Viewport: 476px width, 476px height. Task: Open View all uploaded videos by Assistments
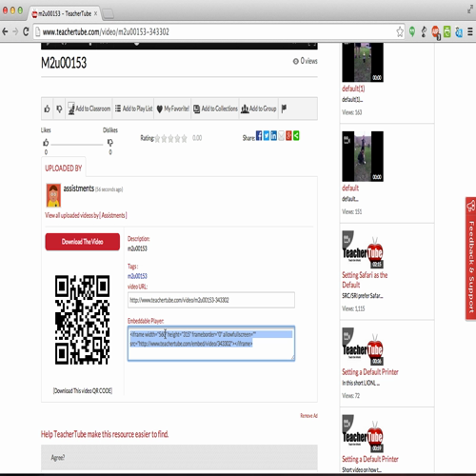pos(86,215)
